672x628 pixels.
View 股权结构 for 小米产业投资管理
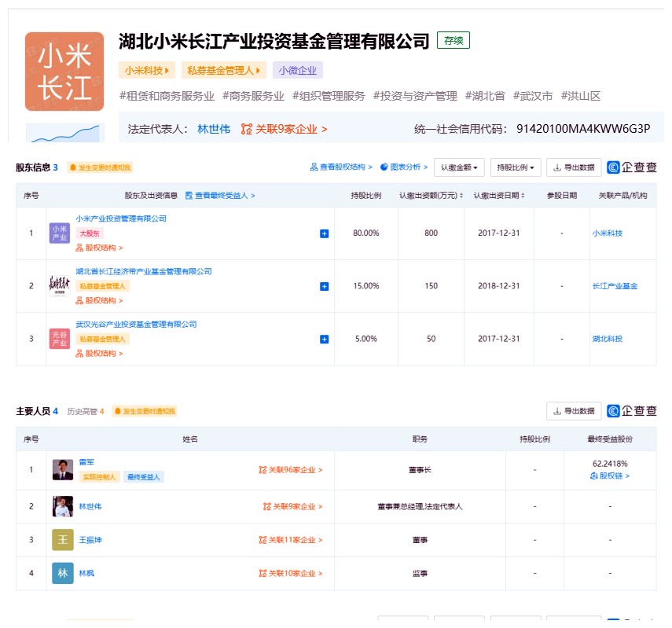click(x=100, y=248)
